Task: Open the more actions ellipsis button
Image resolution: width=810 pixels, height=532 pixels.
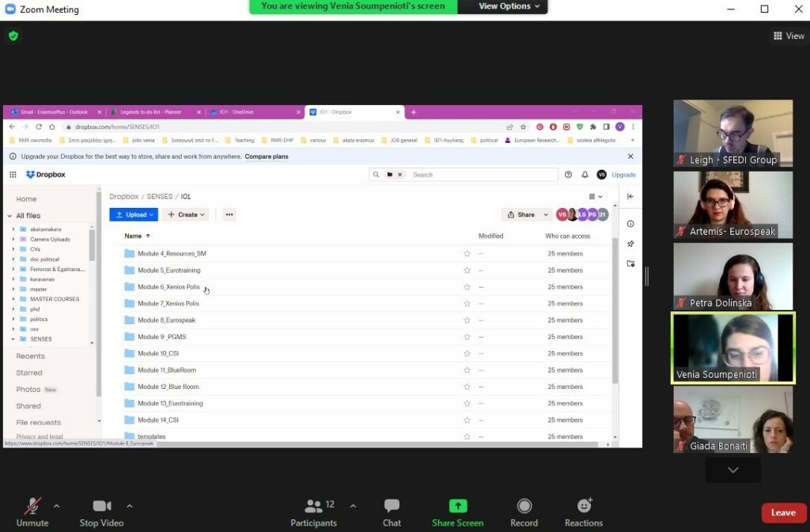Action: 229,215
